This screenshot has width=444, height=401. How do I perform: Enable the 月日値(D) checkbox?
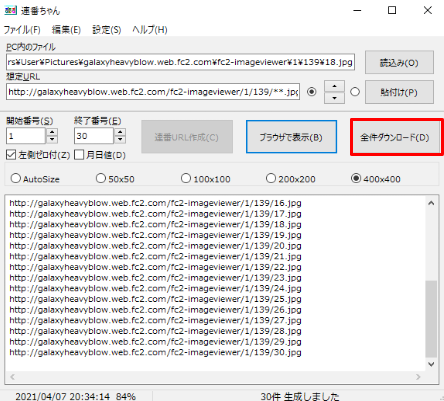pos(79,155)
